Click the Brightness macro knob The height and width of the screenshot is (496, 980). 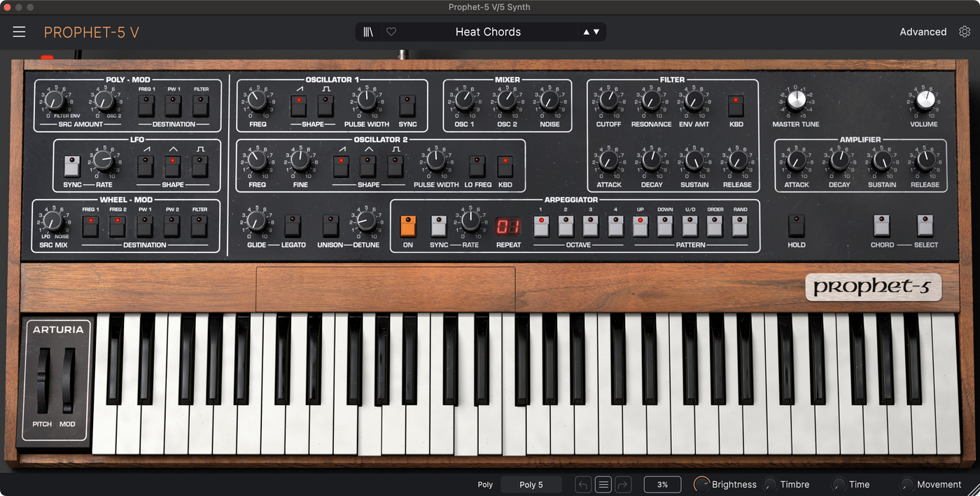[x=701, y=484]
